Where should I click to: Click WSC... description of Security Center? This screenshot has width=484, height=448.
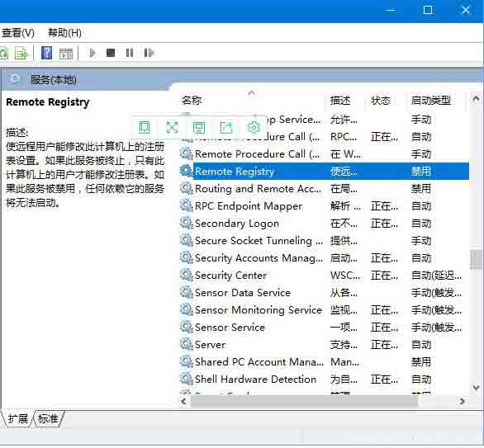345,275
